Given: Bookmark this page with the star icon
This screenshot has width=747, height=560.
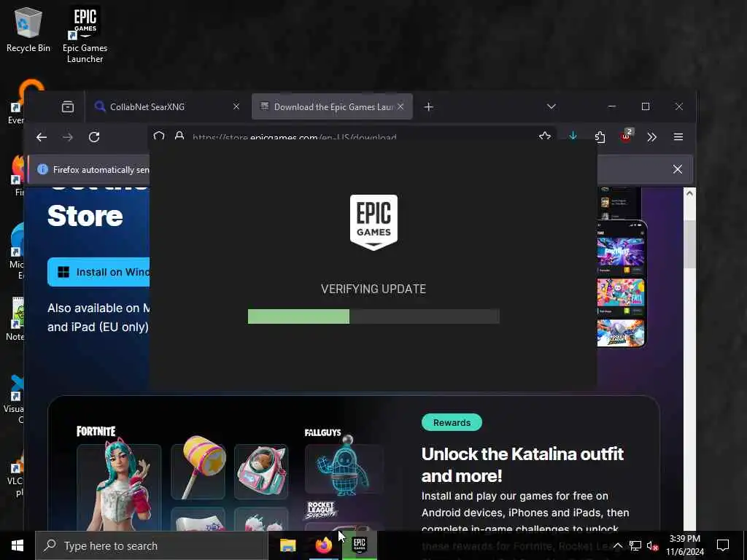Looking at the screenshot, I should tap(544, 136).
